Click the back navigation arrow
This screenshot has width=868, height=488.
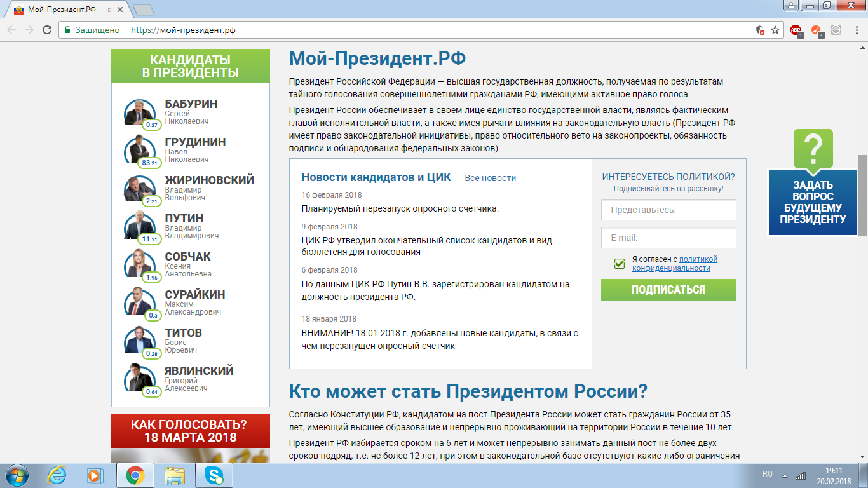12,30
